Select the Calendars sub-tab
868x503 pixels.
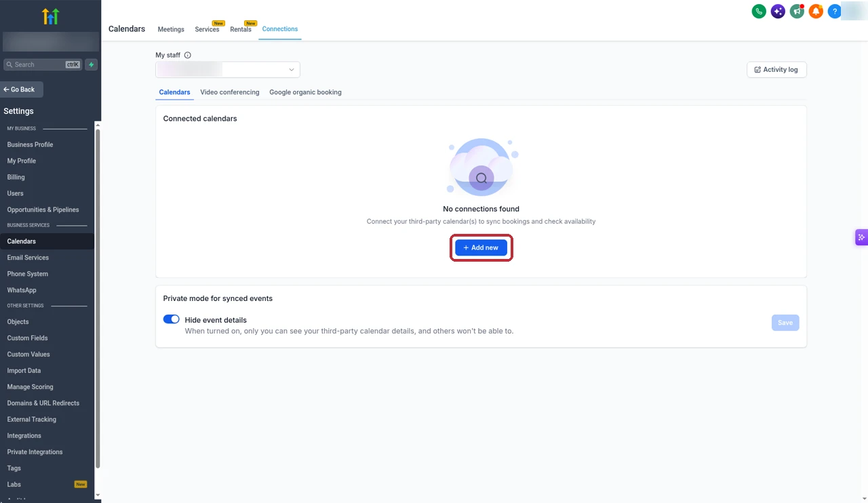174,92
